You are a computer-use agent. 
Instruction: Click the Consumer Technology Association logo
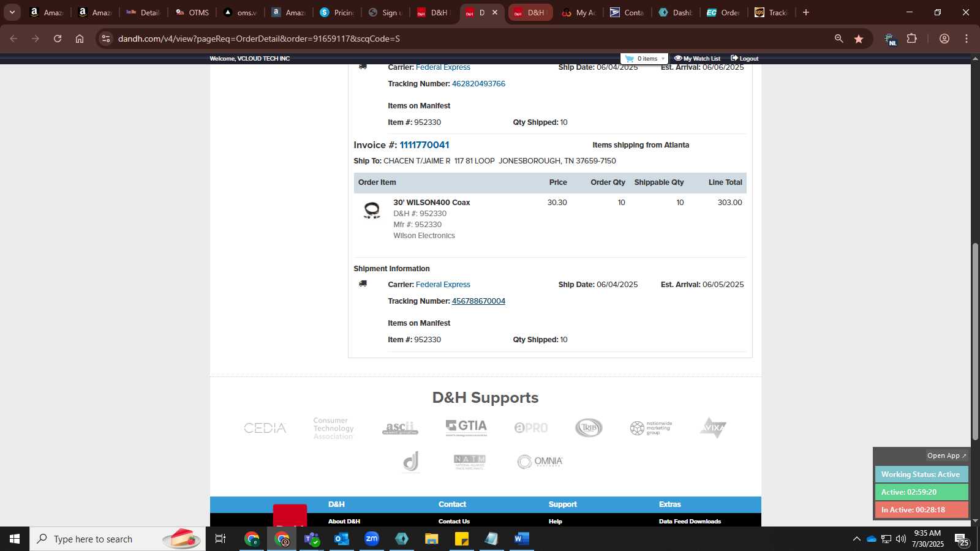[x=333, y=429]
